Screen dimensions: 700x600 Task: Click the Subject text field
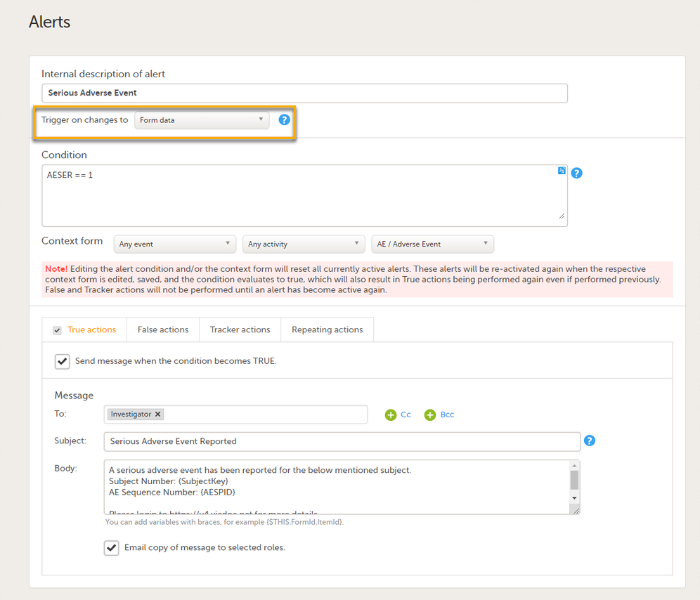pyautogui.click(x=342, y=441)
